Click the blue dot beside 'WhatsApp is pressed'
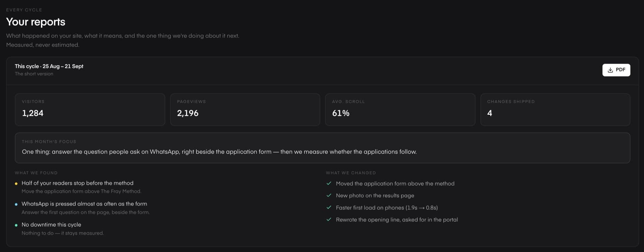 (x=16, y=204)
